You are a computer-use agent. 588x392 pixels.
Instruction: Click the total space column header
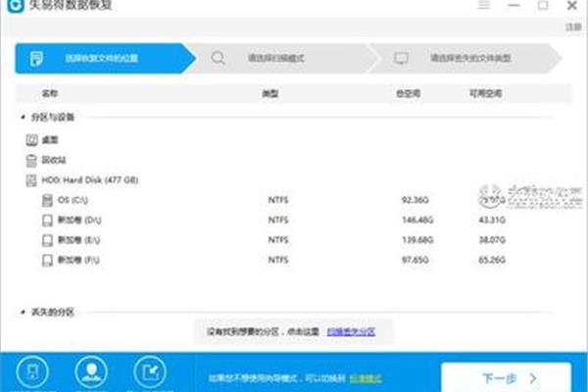[x=409, y=93]
